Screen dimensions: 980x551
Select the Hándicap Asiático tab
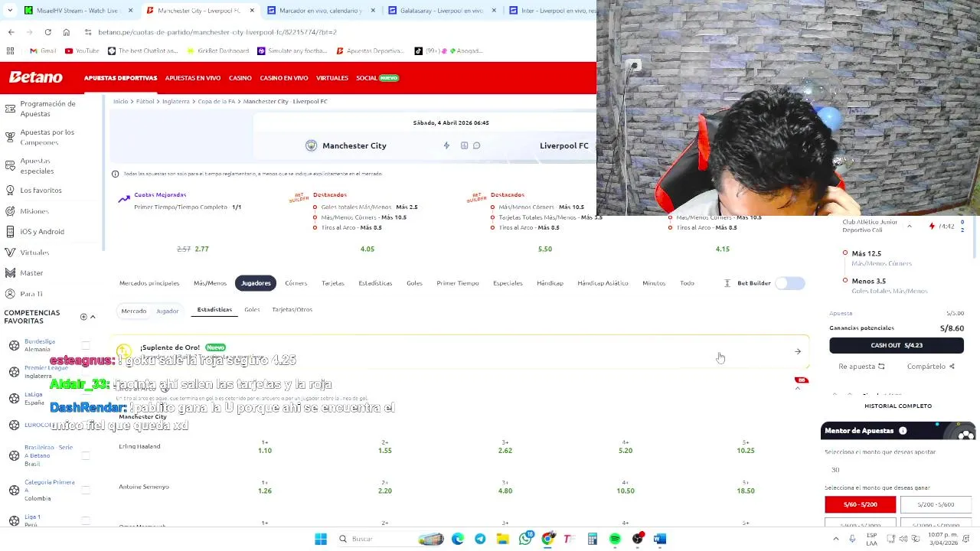coord(603,283)
